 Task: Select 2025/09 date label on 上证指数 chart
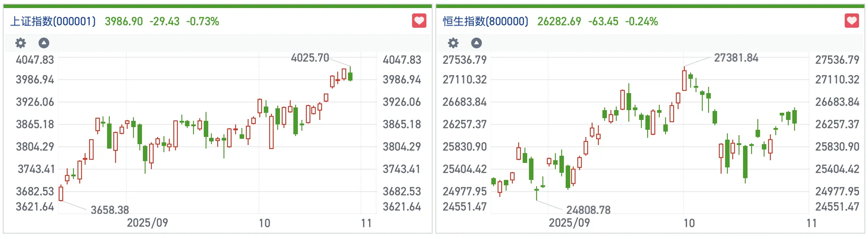tap(147, 223)
